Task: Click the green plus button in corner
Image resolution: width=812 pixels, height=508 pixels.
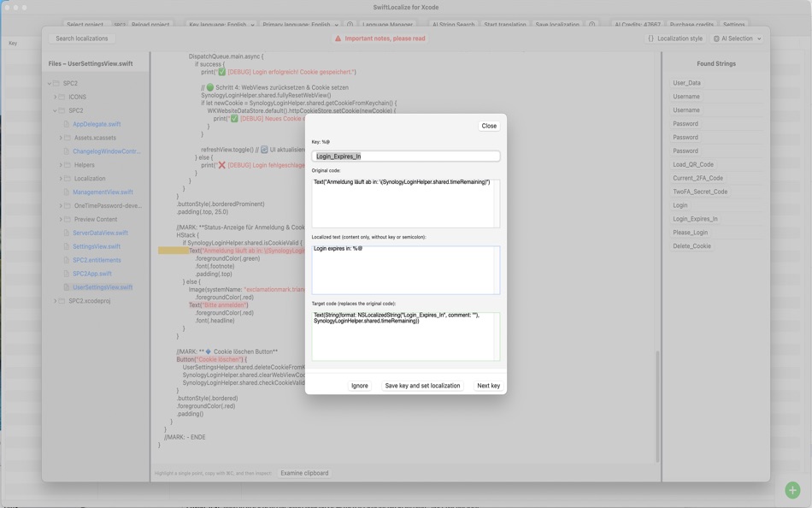Action: click(x=792, y=489)
